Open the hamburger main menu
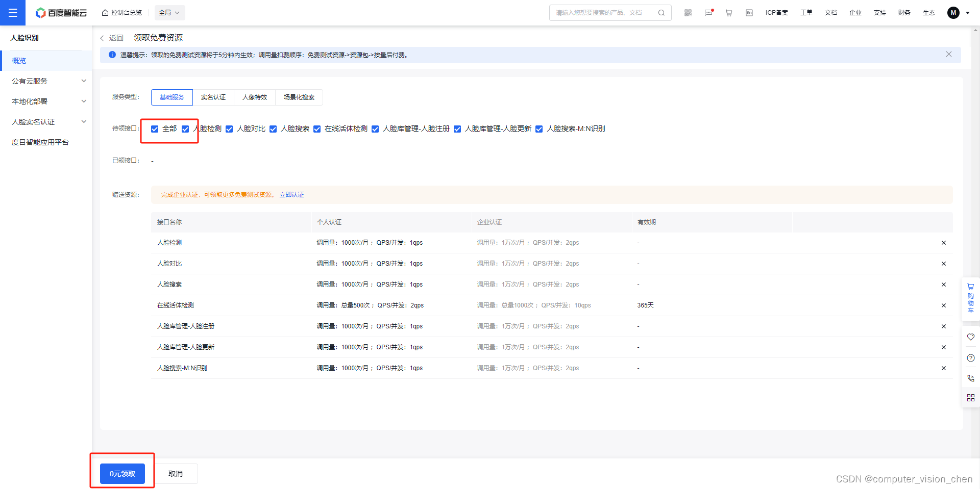The image size is (980, 489). (13, 13)
